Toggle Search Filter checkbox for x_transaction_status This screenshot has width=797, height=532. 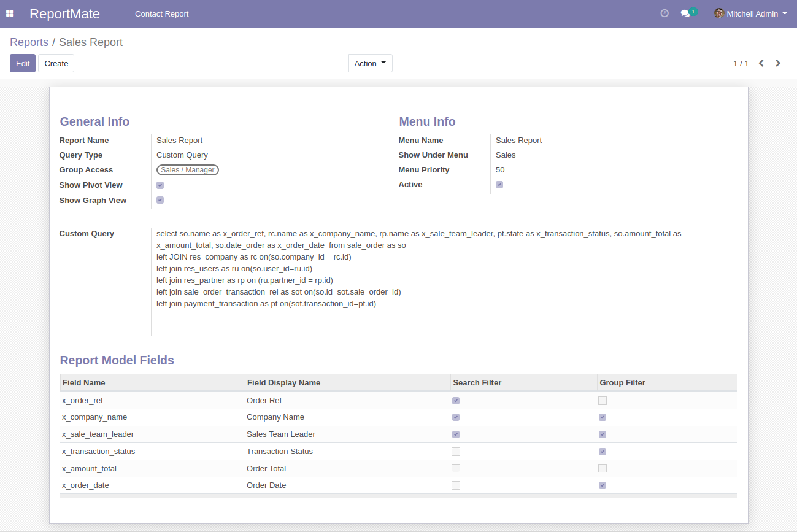tap(456, 452)
